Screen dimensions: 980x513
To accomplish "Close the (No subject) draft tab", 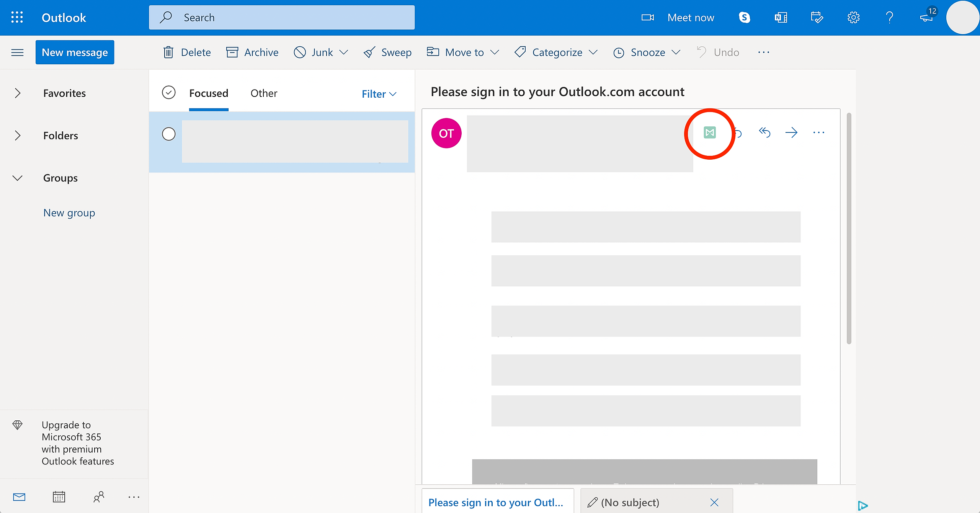I will click(714, 502).
